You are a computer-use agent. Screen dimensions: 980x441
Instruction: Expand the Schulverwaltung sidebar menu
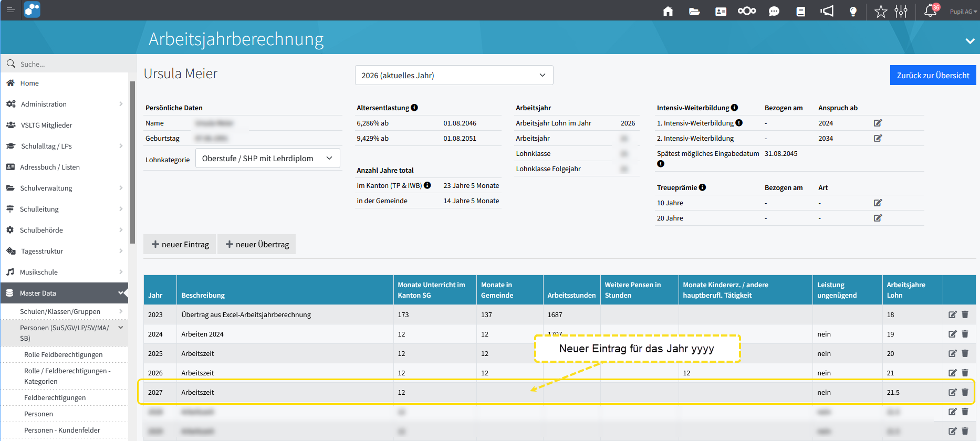pos(65,188)
